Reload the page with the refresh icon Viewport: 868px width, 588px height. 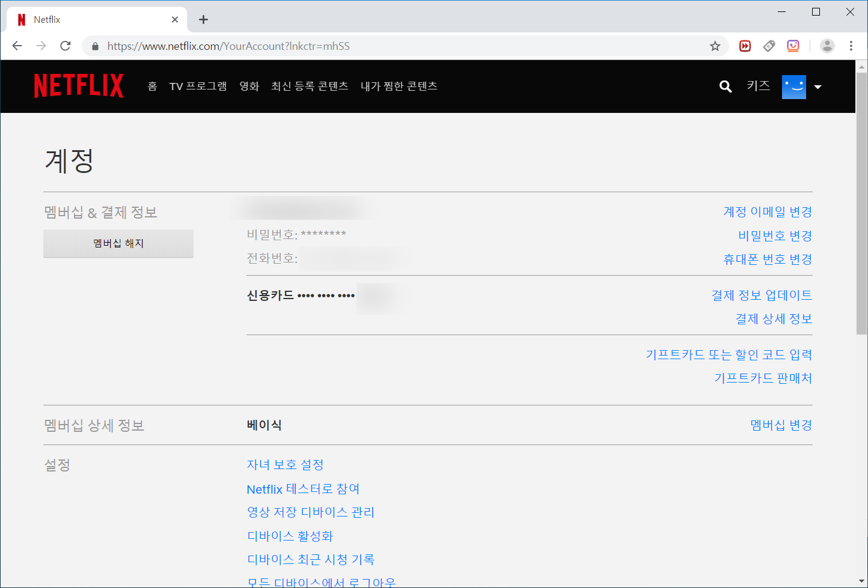coord(66,46)
